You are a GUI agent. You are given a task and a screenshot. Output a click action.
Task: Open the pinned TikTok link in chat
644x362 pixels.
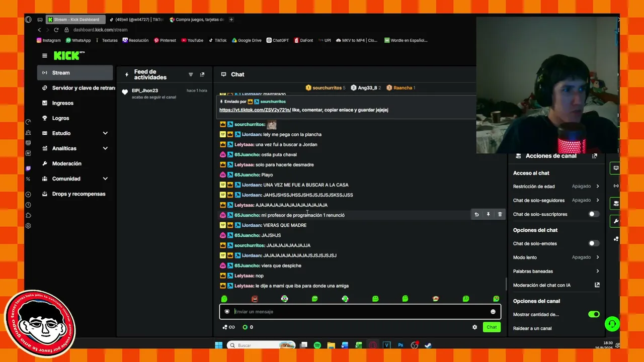pyautogui.click(x=255, y=110)
